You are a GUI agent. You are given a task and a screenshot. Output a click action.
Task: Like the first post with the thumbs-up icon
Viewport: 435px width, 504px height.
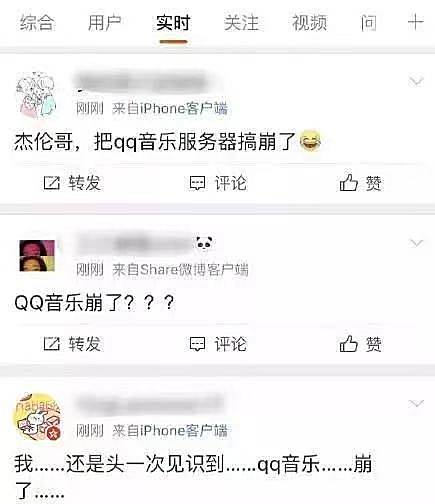point(348,182)
